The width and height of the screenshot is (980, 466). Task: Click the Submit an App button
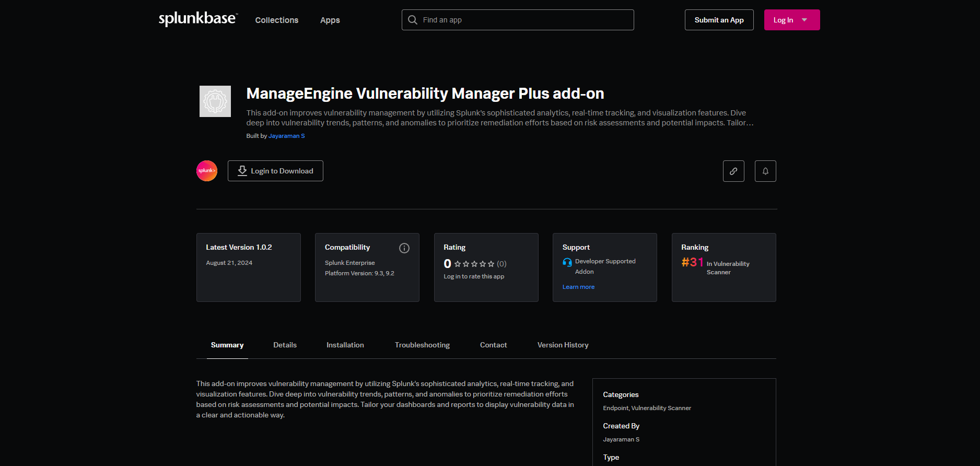click(x=719, y=20)
